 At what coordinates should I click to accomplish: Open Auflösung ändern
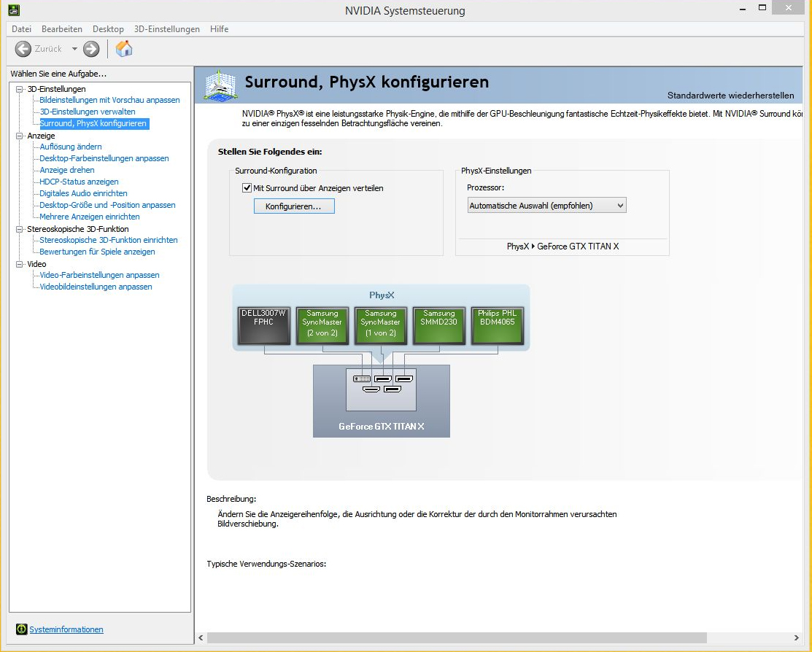point(71,147)
